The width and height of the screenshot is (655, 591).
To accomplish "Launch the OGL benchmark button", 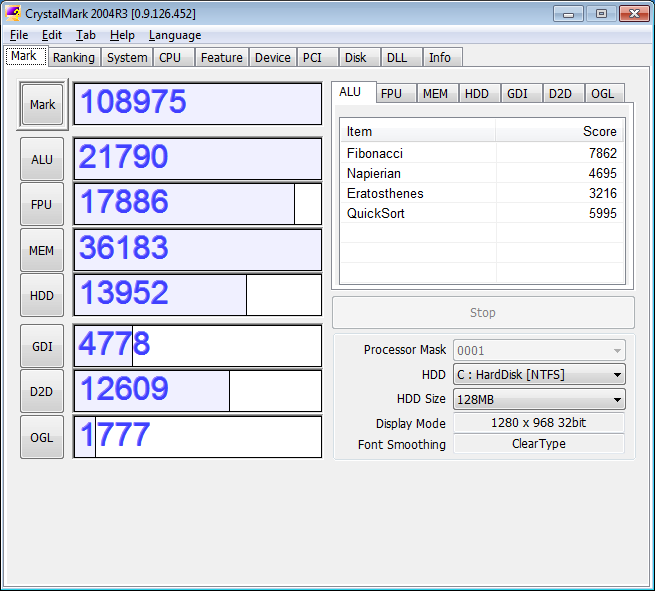I will (42, 437).
